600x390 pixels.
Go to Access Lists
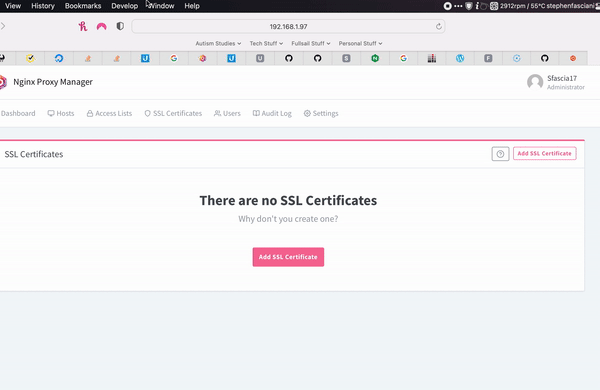click(x=109, y=113)
